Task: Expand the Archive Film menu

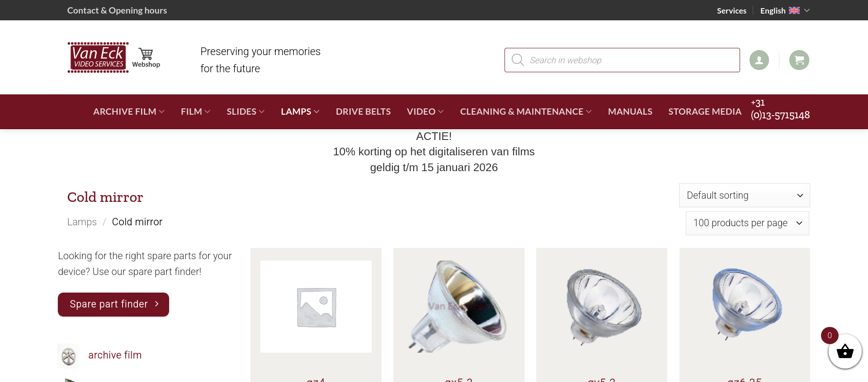Action: pos(129,112)
